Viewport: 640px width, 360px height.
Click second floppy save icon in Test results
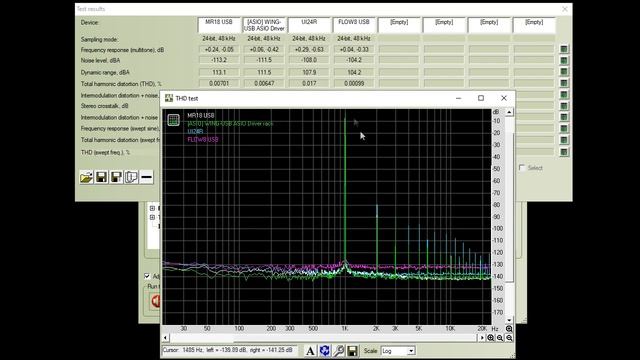coord(116,177)
